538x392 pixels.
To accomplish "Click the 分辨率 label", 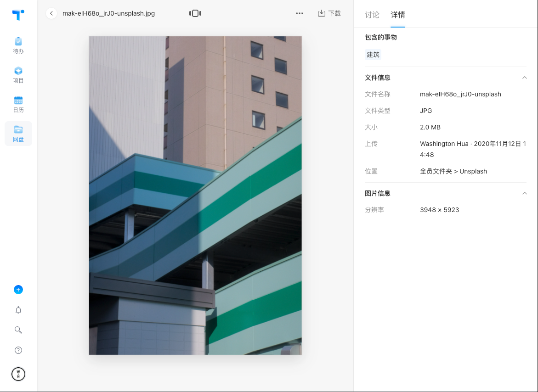I will click(x=374, y=210).
